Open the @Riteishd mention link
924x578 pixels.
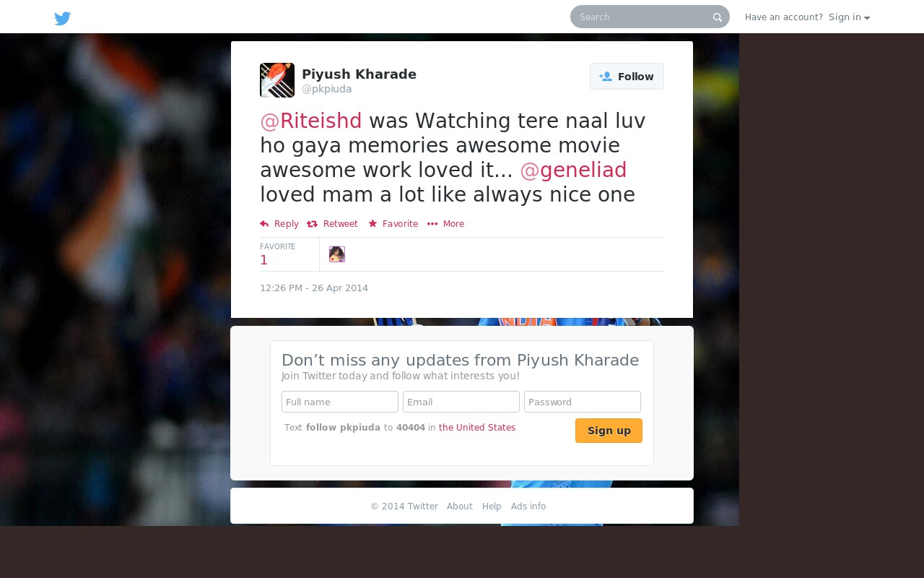311,121
